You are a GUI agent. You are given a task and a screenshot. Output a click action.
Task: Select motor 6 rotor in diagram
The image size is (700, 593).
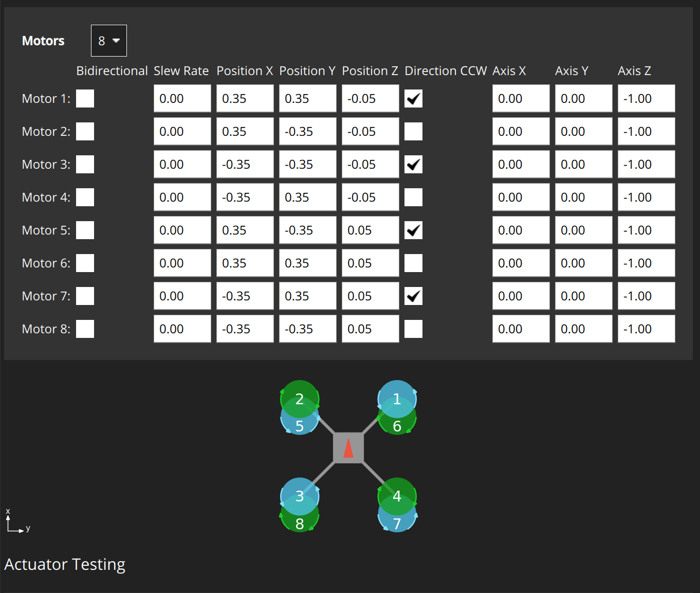(x=397, y=427)
